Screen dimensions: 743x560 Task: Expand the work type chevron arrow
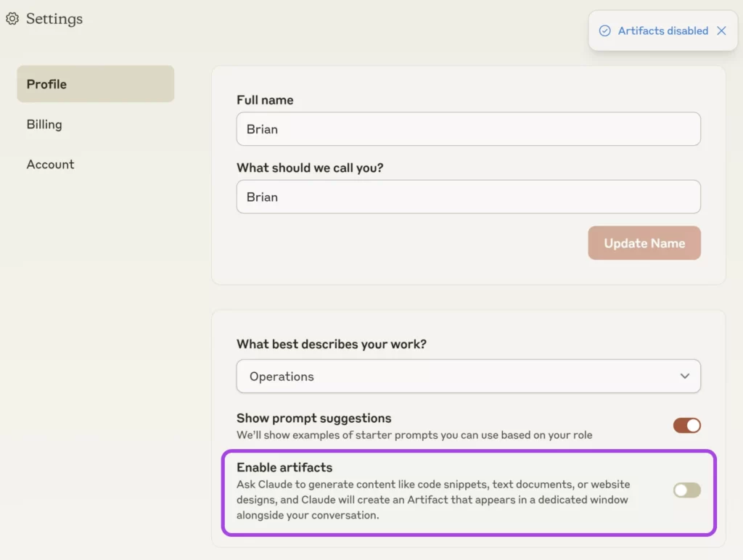click(x=685, y=376)
